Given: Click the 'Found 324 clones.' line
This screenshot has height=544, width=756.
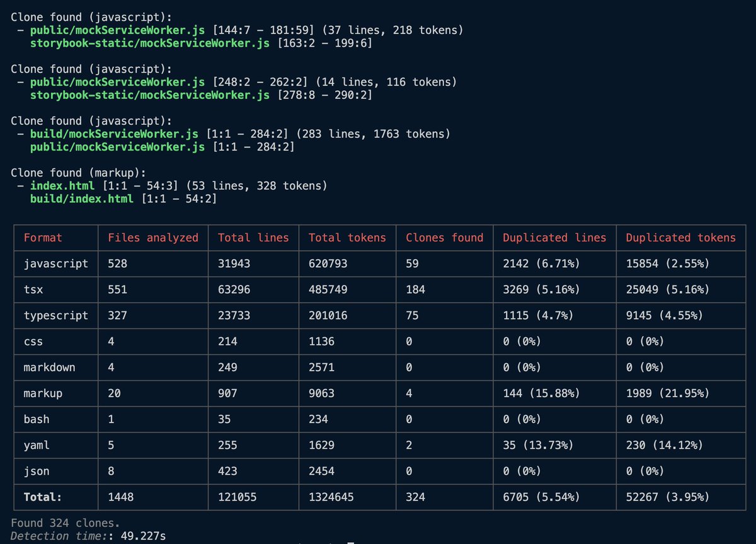Looking at the screenshot, I should [x=66, y=523].
